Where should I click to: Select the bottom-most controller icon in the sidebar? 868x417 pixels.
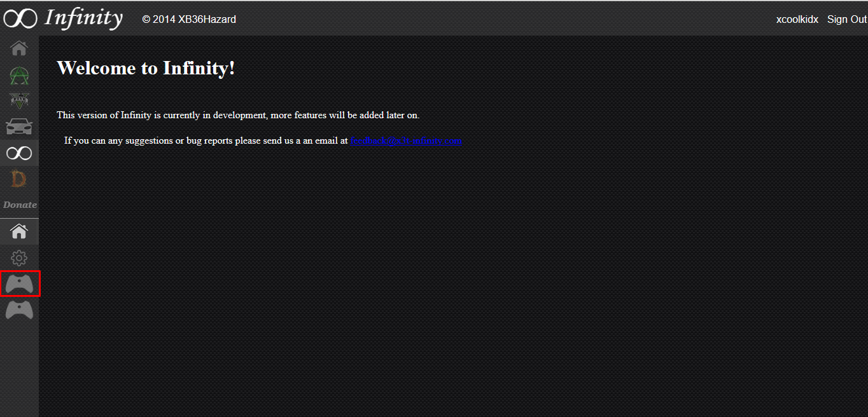(x=19, y=310)
